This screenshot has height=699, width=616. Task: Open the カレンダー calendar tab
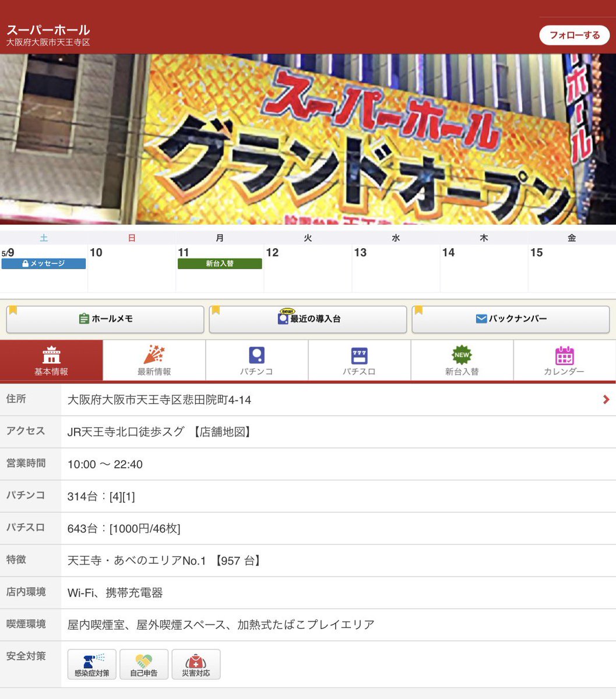pos(564,361)
